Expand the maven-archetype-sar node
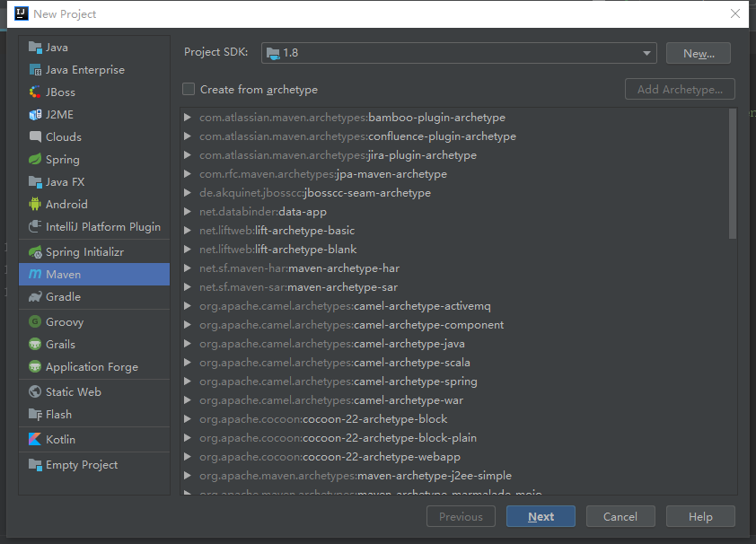This screenshot has height=544, width=756. [x=188, y=287]
